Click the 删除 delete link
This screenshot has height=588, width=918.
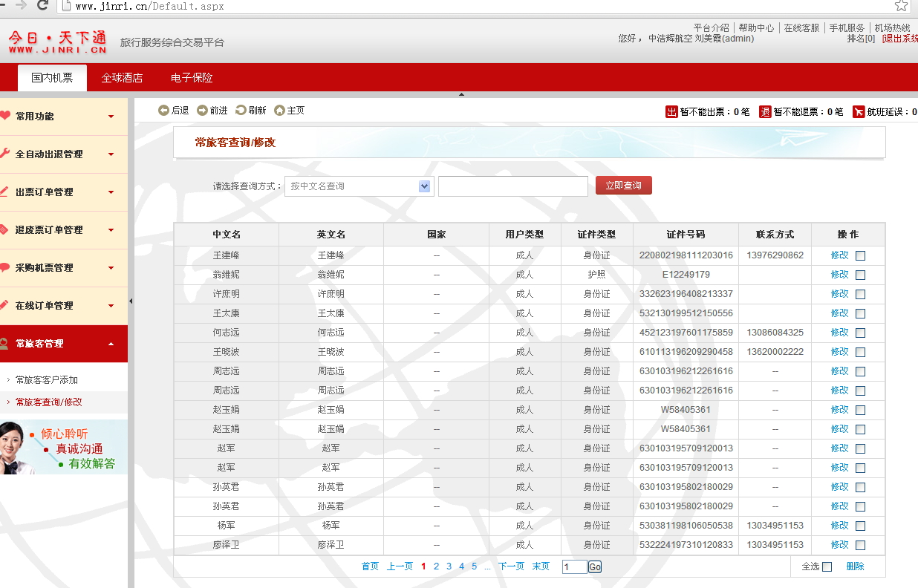pyautogui.click(x=855, y=566)
